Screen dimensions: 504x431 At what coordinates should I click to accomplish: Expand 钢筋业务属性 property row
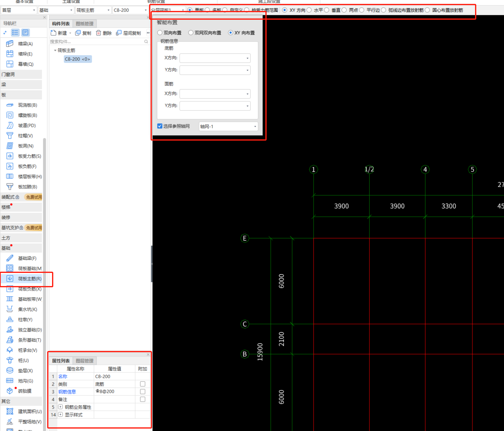(x=61, y=407)
